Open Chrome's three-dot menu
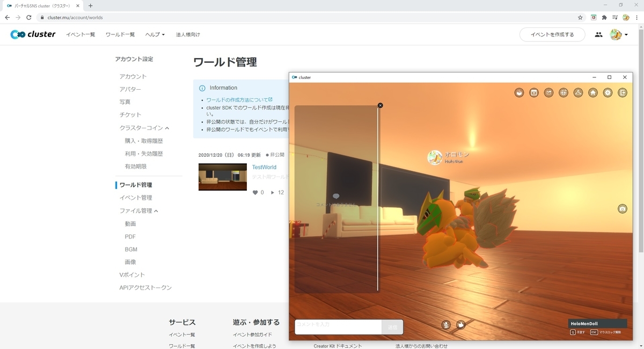This screenshot has width=644, height=349. click(x=636, y=17)
